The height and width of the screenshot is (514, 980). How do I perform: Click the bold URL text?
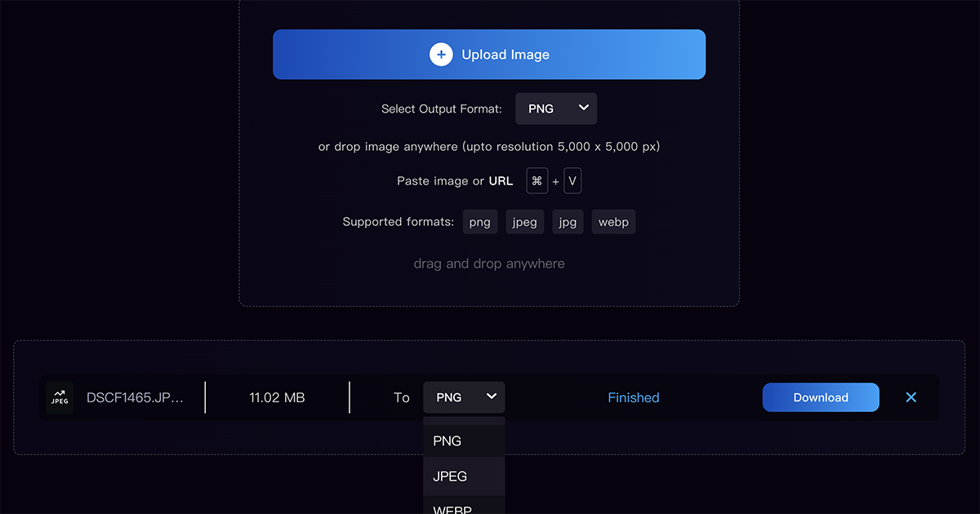point(501,181)
